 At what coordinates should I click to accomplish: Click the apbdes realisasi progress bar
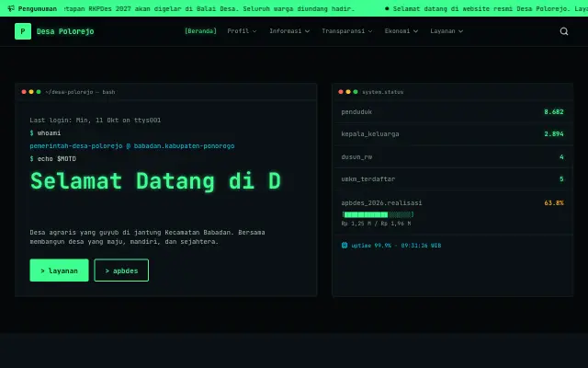coord(378,214)
